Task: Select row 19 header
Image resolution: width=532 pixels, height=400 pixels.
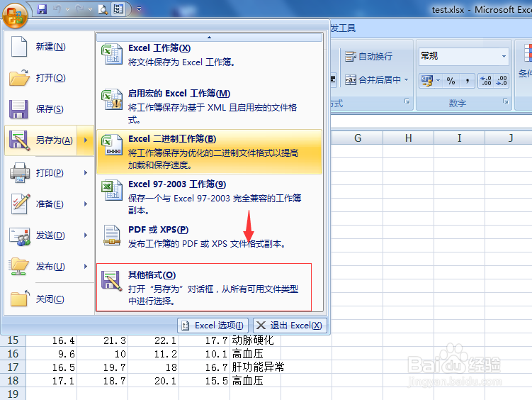Action: click(13, 394)
